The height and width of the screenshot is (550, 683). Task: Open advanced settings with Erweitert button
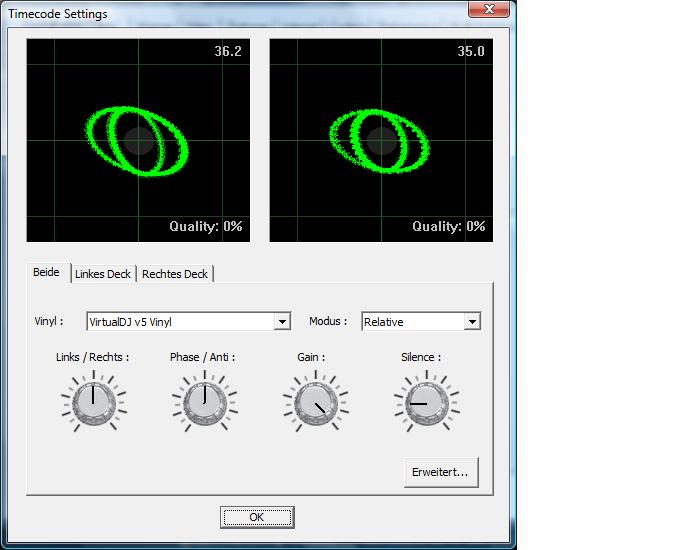click(x=441, y=472)
